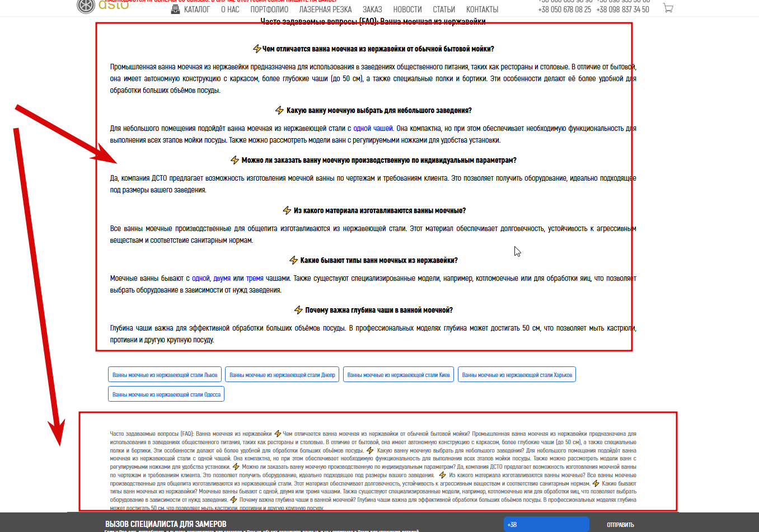Open the ЗАКАЗ menu item
Viewport: 759px width, 532px height.
click(x=372, y=10)
